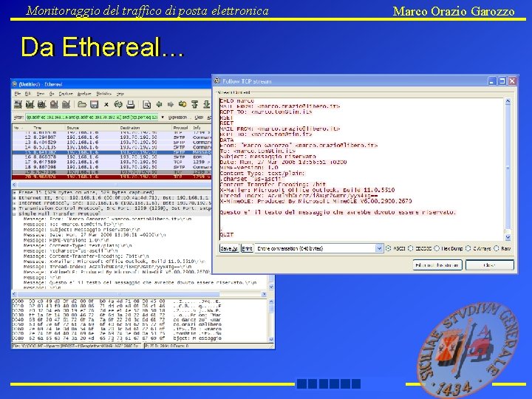Click the start capture toolbar icon

click(x=41, y=104)
